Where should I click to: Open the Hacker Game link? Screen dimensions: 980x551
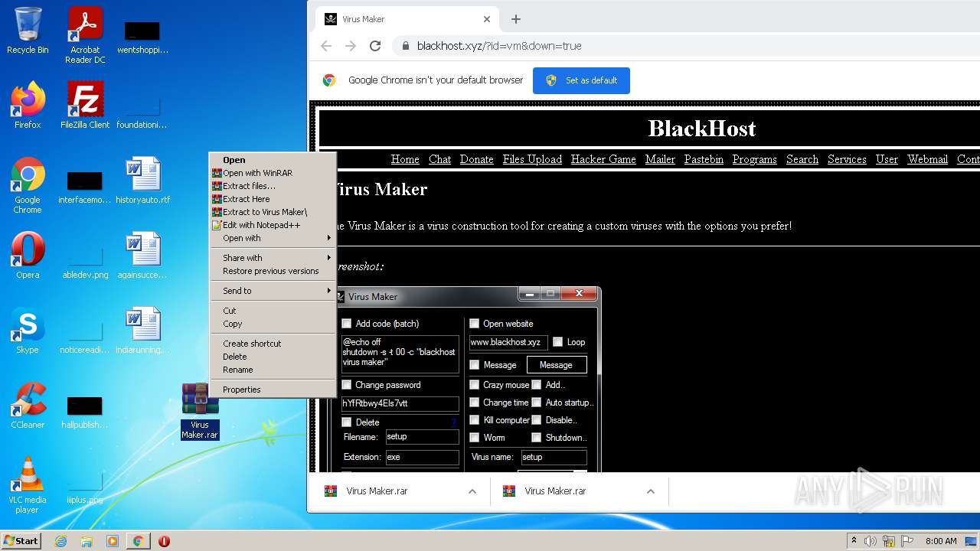(x=603, y=159)
